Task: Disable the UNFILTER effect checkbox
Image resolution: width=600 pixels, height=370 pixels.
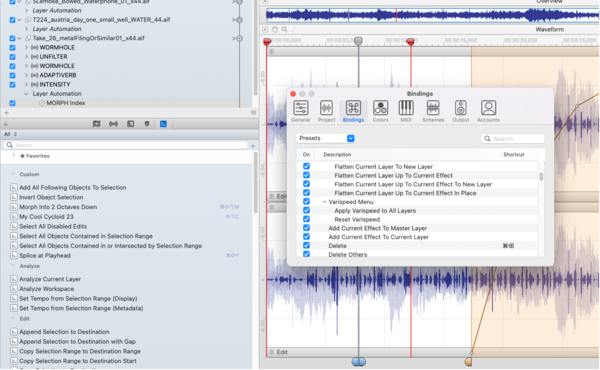Action: pos(12,57)
